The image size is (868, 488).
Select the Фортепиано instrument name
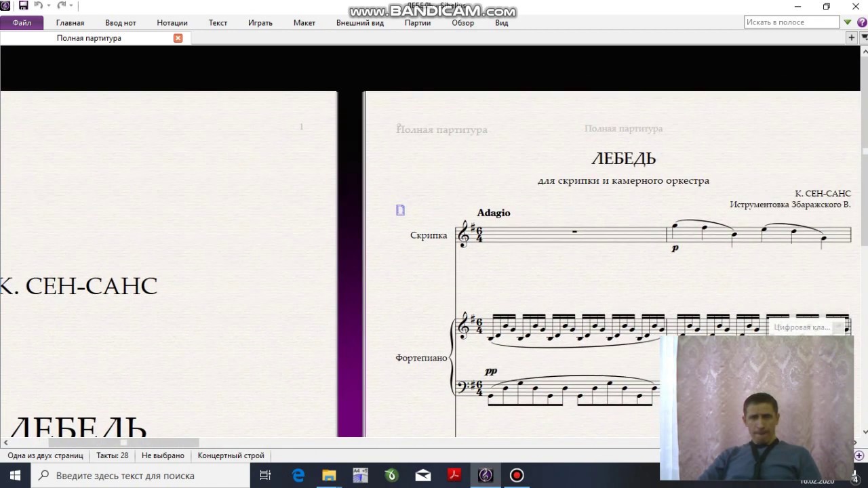(x=421, y=358)
